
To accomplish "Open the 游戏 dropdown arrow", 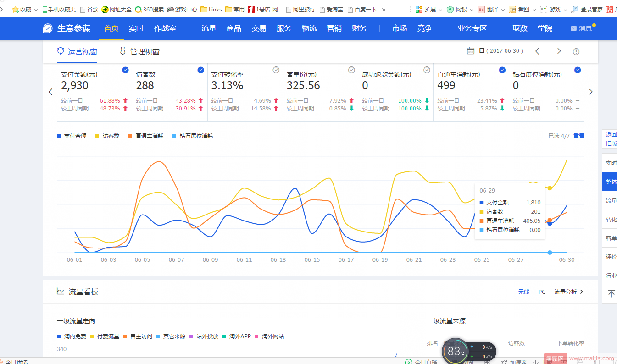I will pyautogui.click(x=565, y=10).
